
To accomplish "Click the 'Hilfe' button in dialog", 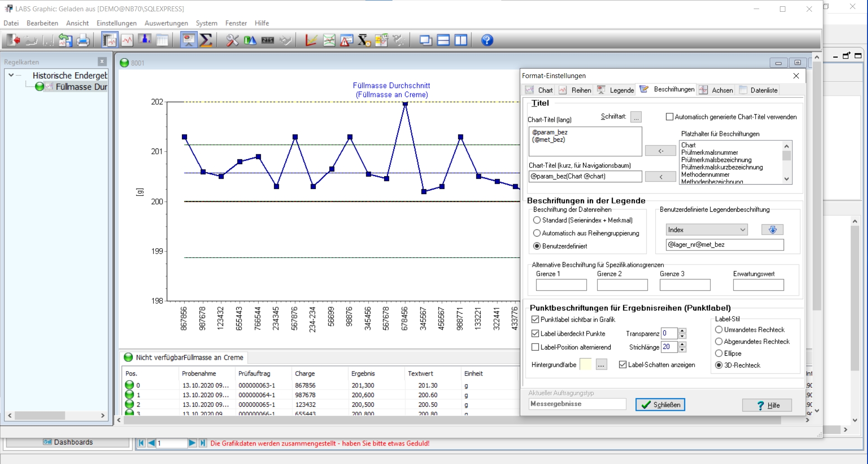I will click(x=767, y=405).
